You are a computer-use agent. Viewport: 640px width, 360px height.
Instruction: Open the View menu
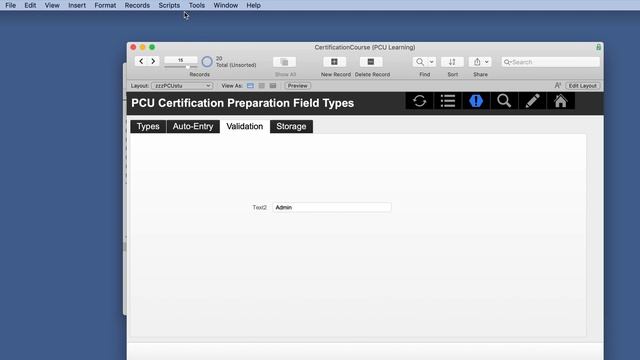click(x=52, y=5)
